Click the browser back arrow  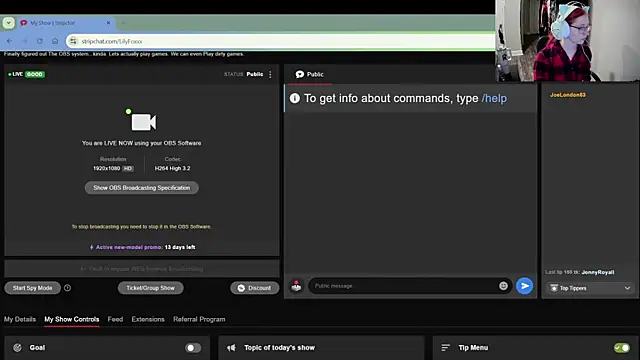(x=9, y=41)
